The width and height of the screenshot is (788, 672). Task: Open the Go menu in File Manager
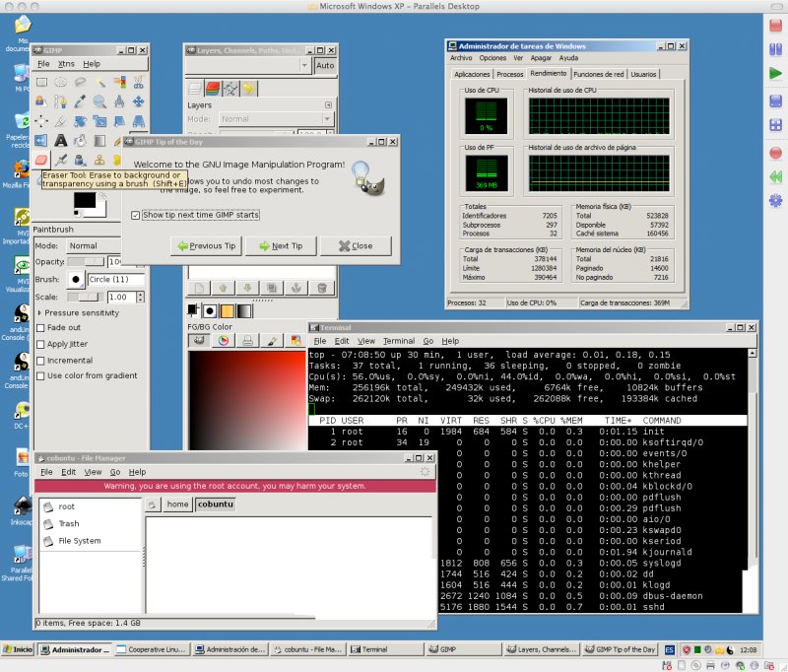tap(115, 472)
